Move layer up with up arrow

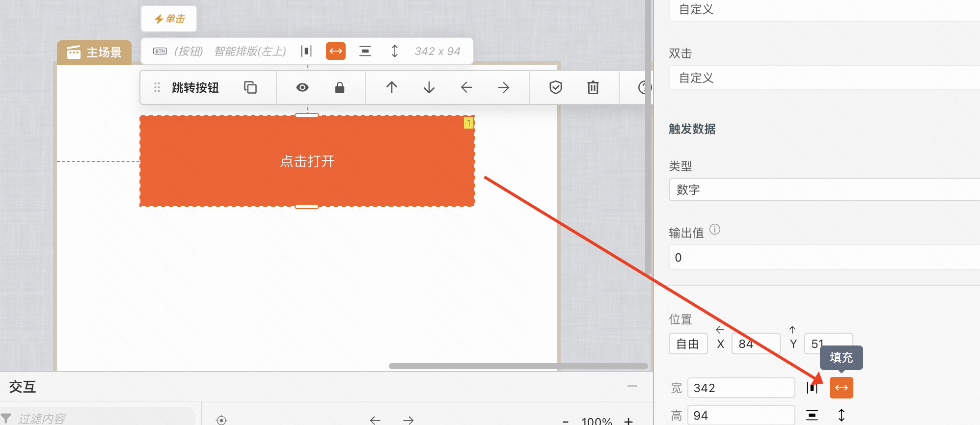tap(392, 87)
